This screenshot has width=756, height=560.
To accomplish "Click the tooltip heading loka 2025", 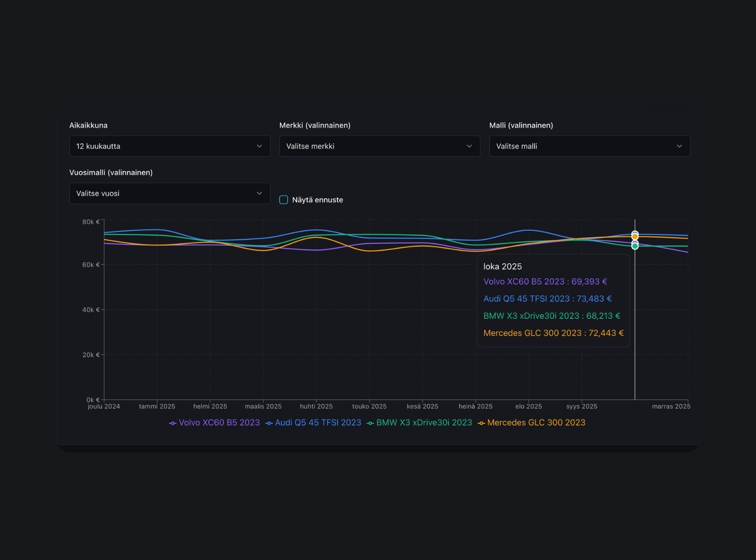I will click(503, 266).
